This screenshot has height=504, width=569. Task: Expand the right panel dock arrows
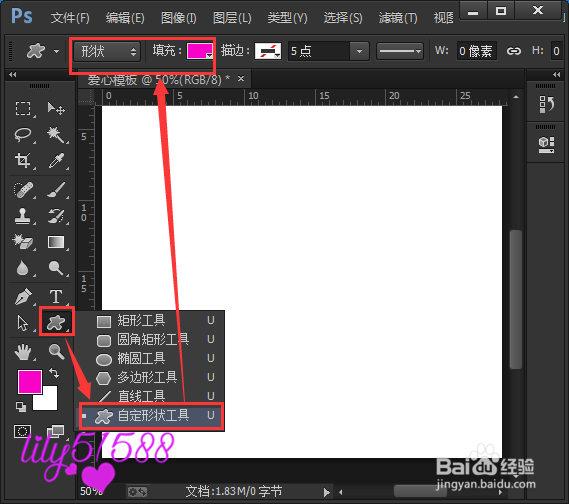[x=556, y=74]
